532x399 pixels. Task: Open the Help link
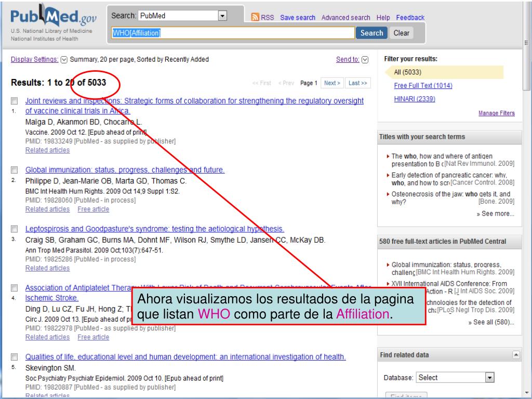point(383,18)
